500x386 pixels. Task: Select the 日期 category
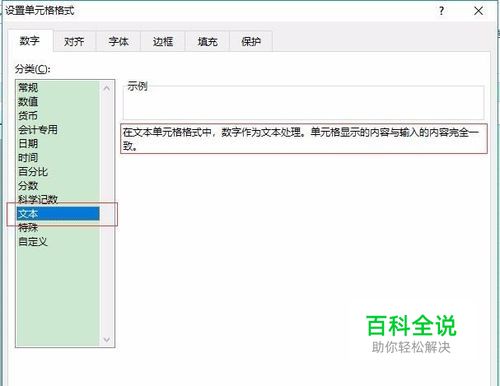click(x=58, y=144)
